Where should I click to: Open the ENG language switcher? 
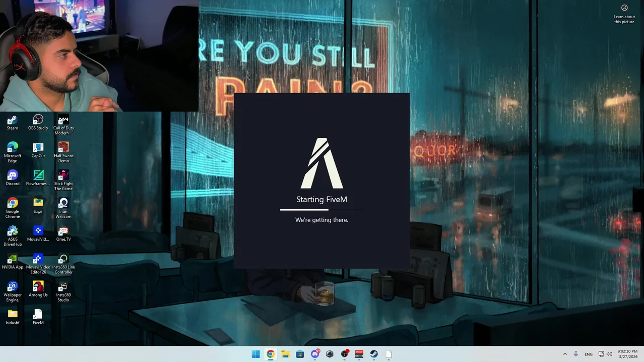coord(589,354)
